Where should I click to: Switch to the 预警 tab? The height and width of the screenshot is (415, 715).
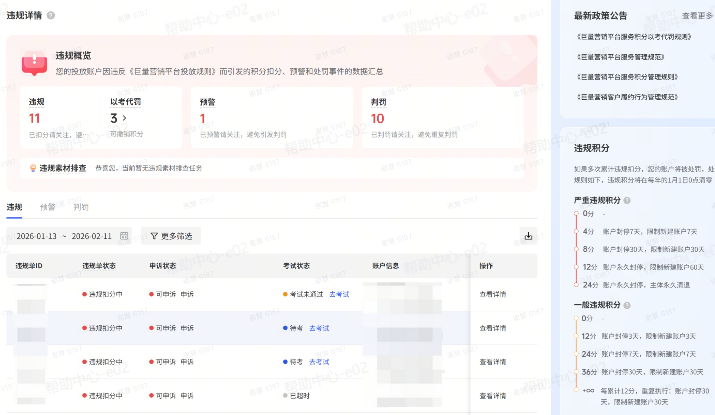(x=47, y=207)
